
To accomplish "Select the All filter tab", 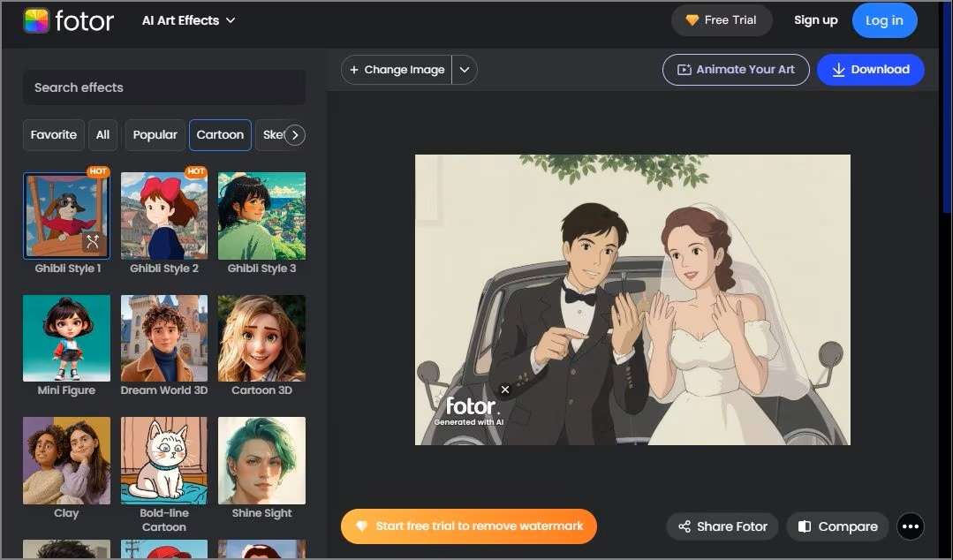I will pyautogui.click(x=102, y=135).
